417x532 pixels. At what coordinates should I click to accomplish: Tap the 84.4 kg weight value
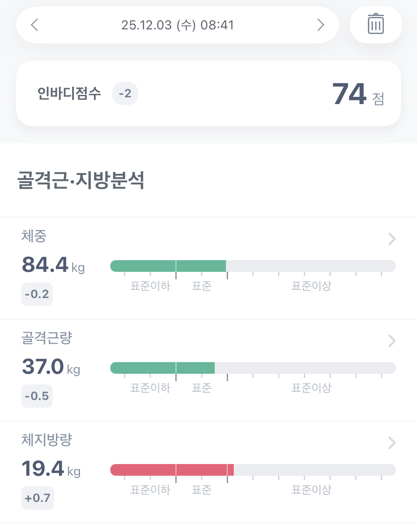[x=53, y=265]
